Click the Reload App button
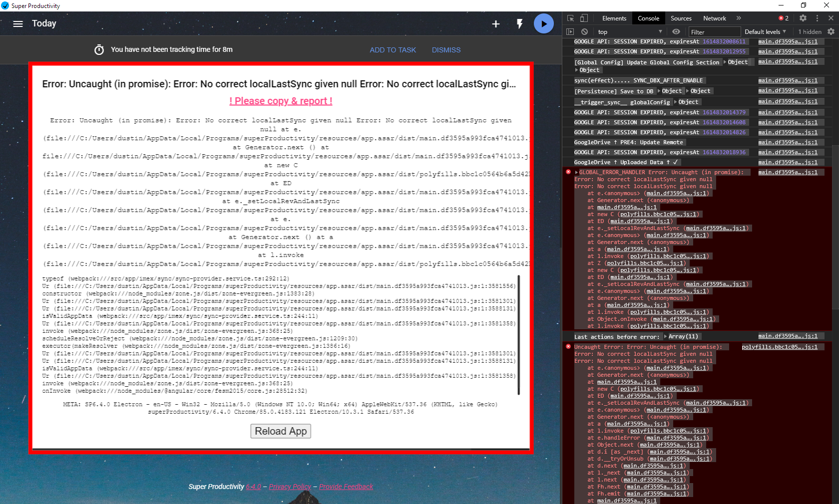 [x=280, y=431]
